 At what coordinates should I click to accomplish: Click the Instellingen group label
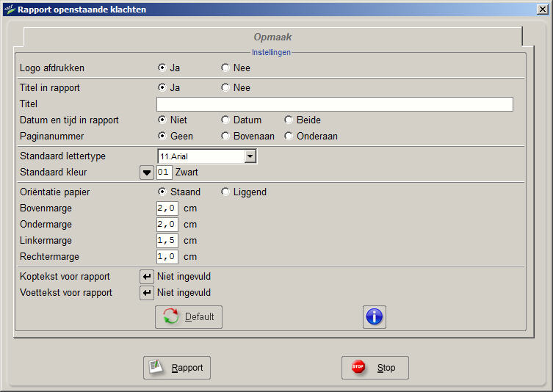pyautogui.click(x=271, y=53)
